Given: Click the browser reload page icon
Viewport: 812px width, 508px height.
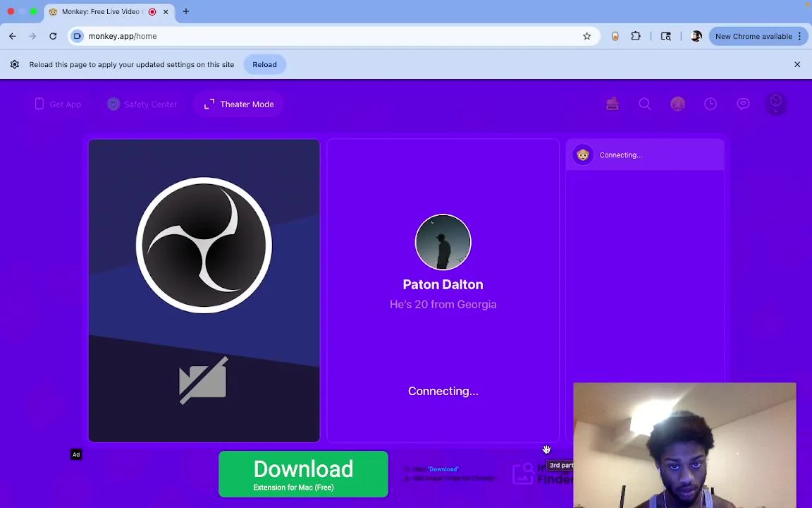Looking at the screenshot, I should (53, 36).
